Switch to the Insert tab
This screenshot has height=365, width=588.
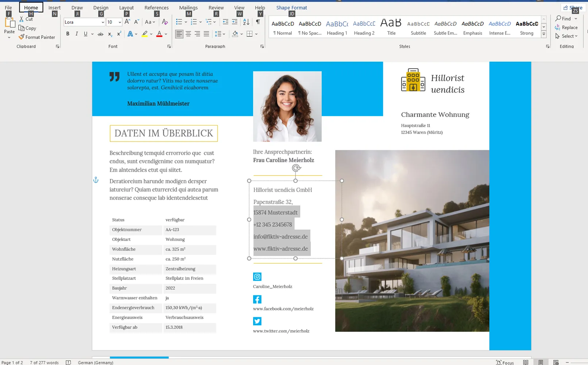point(54,7)
